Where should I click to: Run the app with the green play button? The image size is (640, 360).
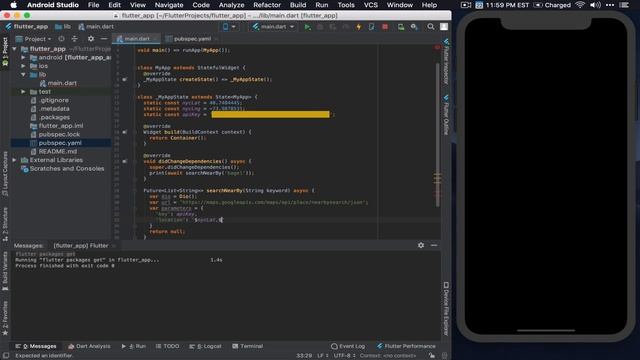[307, 27]
